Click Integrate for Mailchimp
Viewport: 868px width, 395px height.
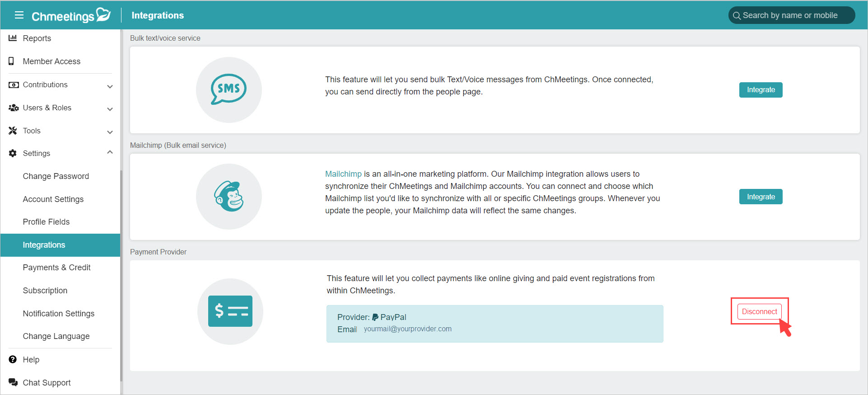pos(761,197)
